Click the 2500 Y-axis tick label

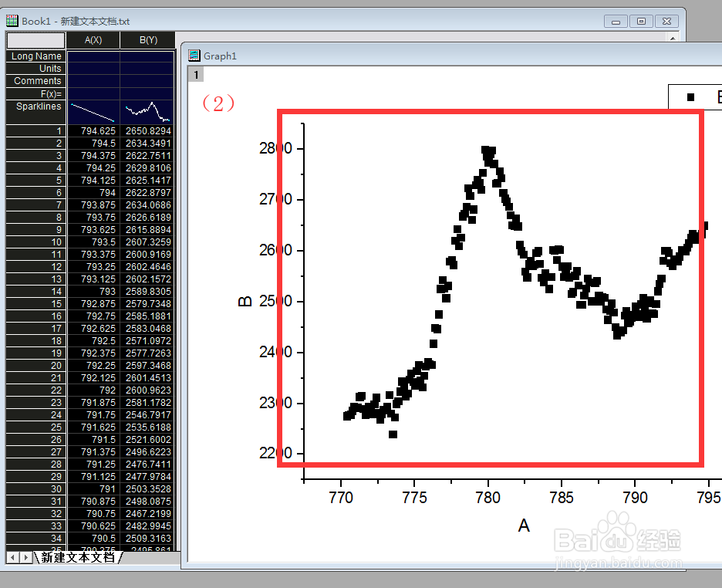tap(275, 301)
